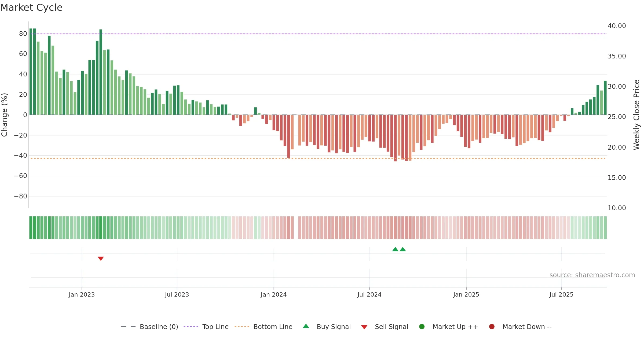Click the 80 tick on the Change axis
The width and height of the screenshot is (644, 362).
23,34
